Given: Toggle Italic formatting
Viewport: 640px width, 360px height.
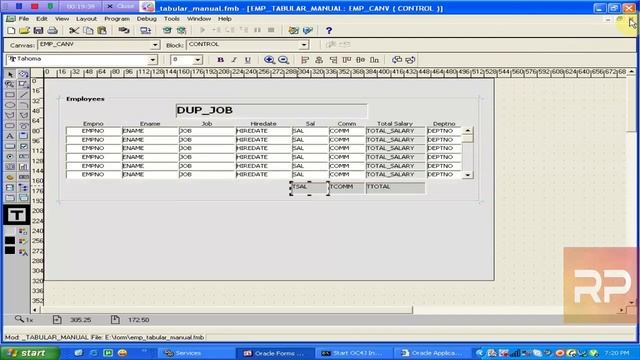Looking at the screenshot, I should pos(234,60).
